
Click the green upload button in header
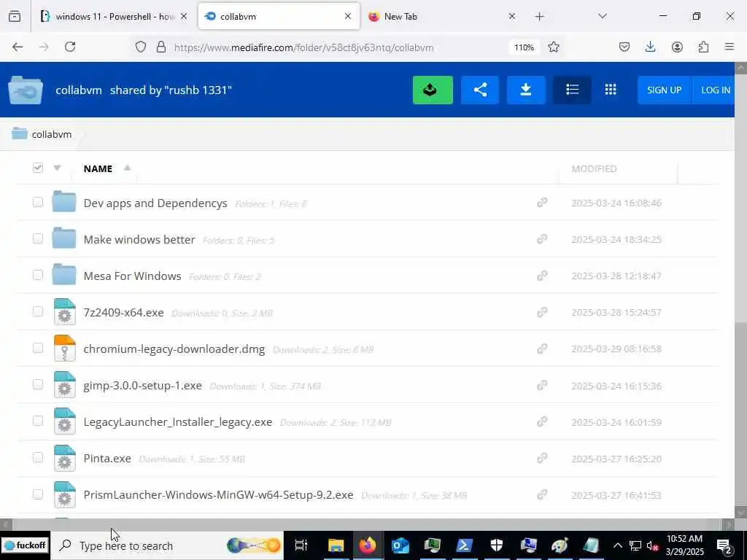pos(433,90)
